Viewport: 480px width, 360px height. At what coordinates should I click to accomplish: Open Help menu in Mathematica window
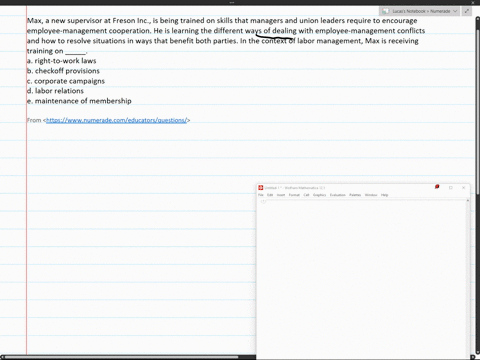pyautogui.click(x=385, y=195)
